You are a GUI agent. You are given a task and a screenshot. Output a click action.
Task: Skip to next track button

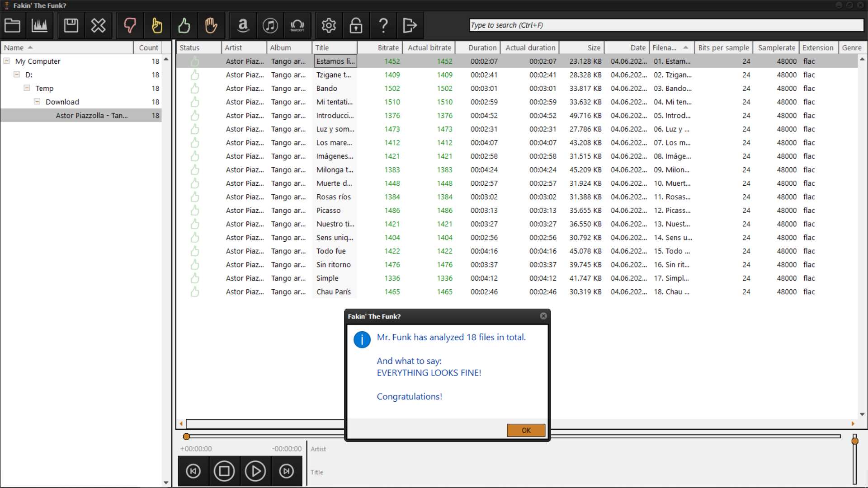coord(286,471)
